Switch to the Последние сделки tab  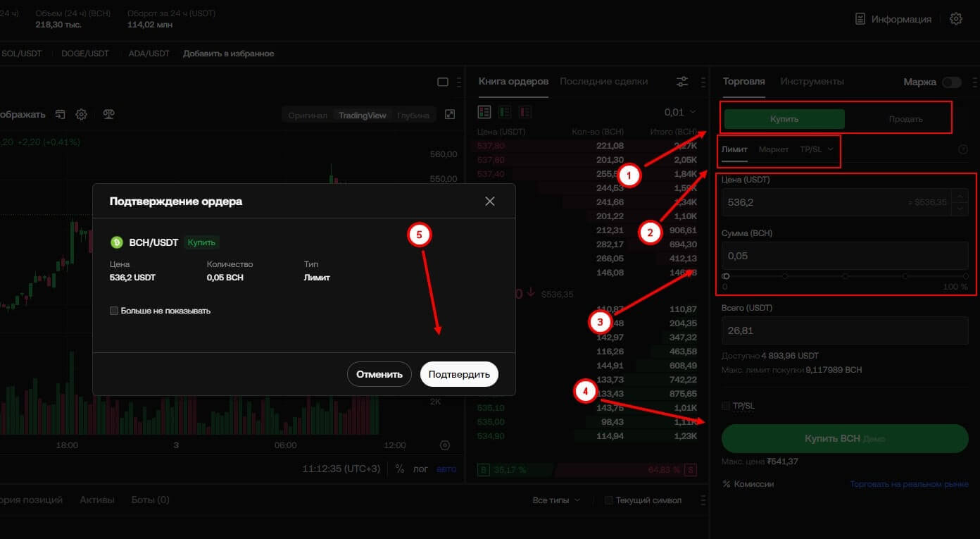[603, 81]
